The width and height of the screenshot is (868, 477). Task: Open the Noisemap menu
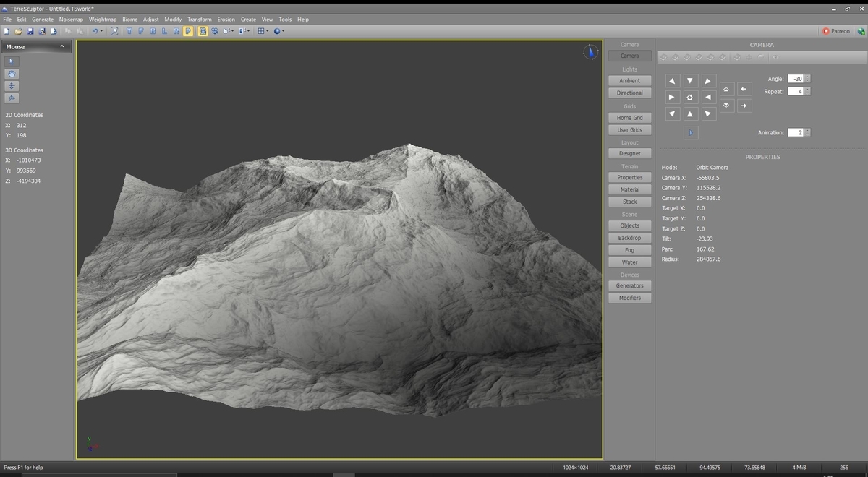[71, 20]
